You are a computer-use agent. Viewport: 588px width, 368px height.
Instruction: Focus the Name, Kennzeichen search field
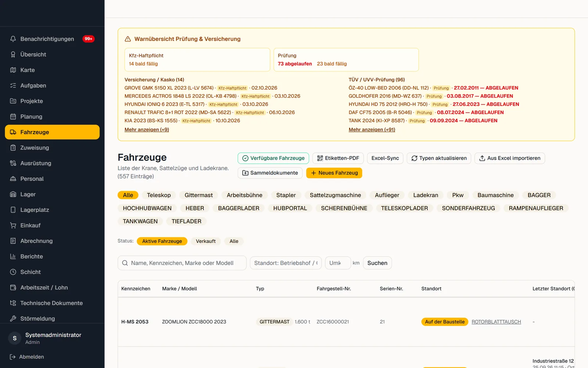[182, 263]
